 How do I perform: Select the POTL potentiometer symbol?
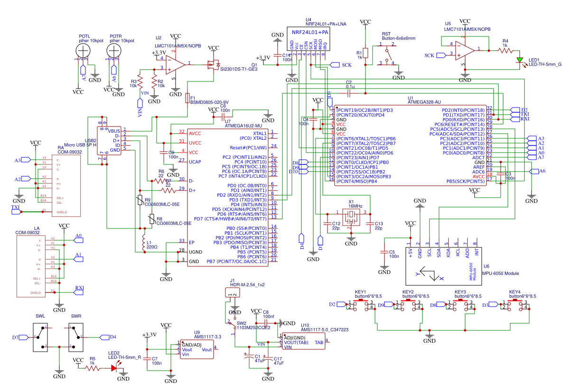[x=83, y=51]
